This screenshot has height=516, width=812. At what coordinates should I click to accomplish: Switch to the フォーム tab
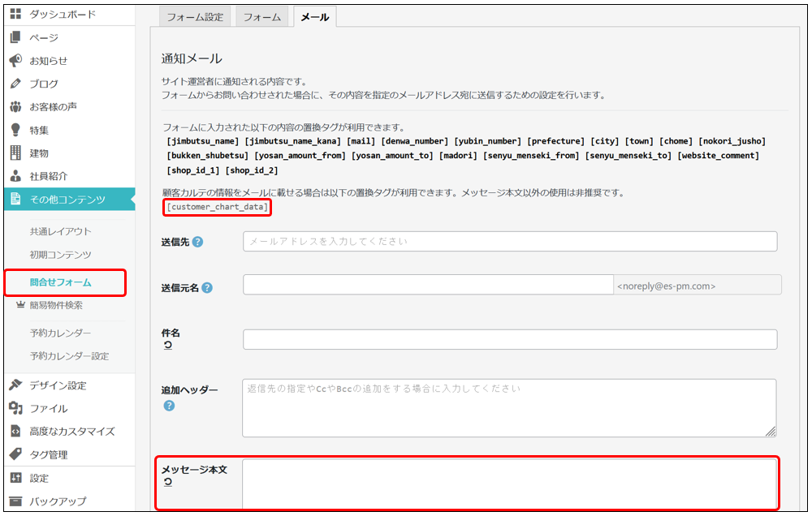tap(262, 17)
